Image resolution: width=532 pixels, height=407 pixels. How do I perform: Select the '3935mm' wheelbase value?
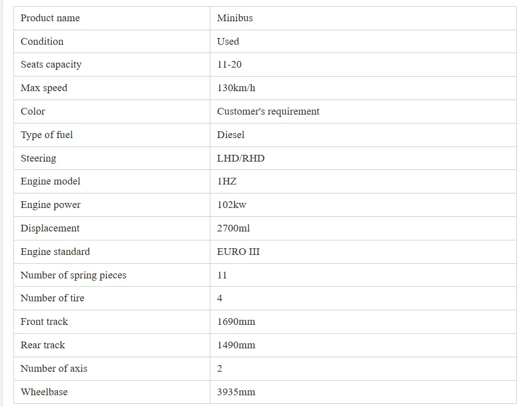pos(236,392)
